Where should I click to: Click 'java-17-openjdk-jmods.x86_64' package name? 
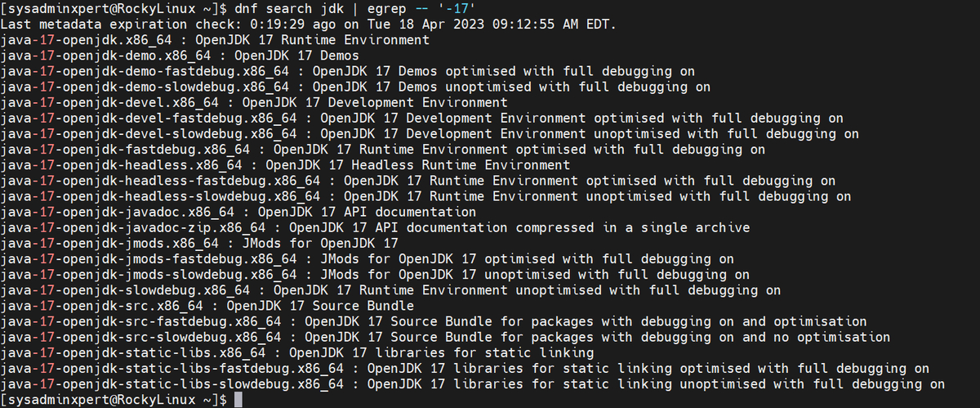[109, 243]
